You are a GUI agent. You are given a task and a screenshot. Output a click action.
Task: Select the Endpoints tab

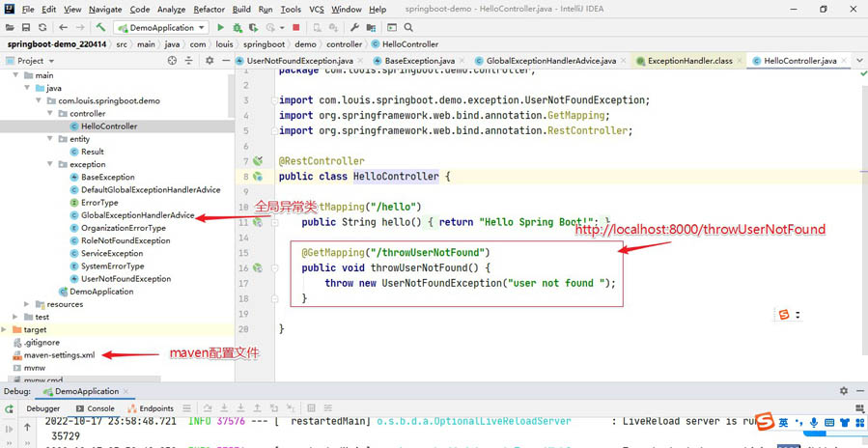tap(151, 408)
